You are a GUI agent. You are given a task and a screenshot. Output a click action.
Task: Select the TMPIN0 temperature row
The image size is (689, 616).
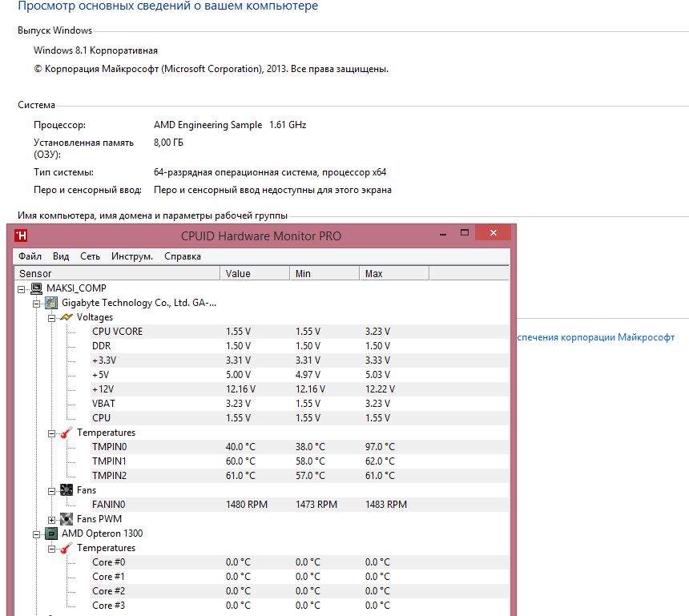pyautogui.click(x=300, y=447)
